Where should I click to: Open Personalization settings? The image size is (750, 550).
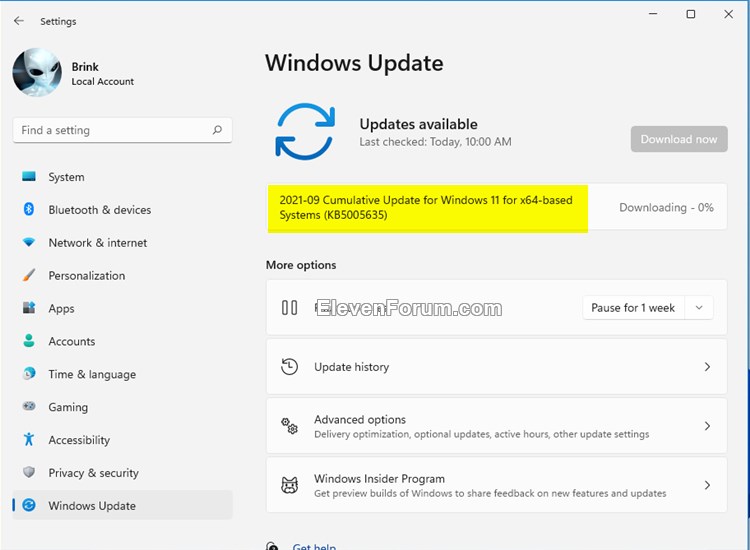coord(122,275)
